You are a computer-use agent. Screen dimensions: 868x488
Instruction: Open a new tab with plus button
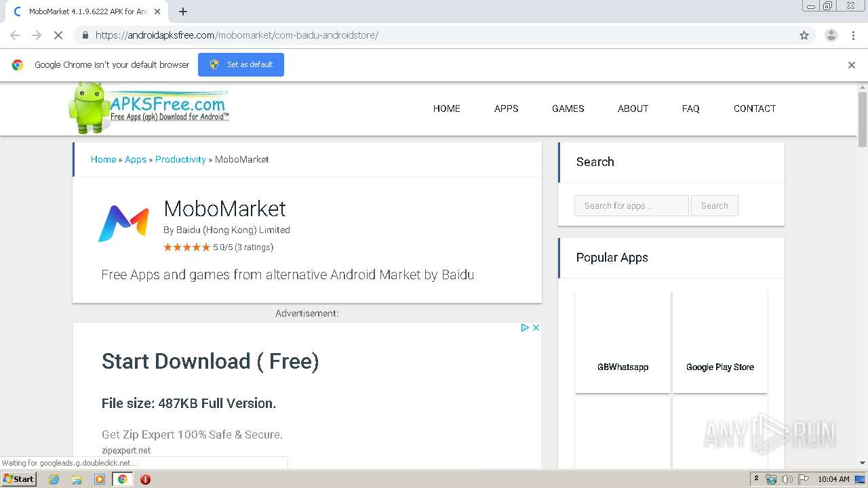(183, 12)
